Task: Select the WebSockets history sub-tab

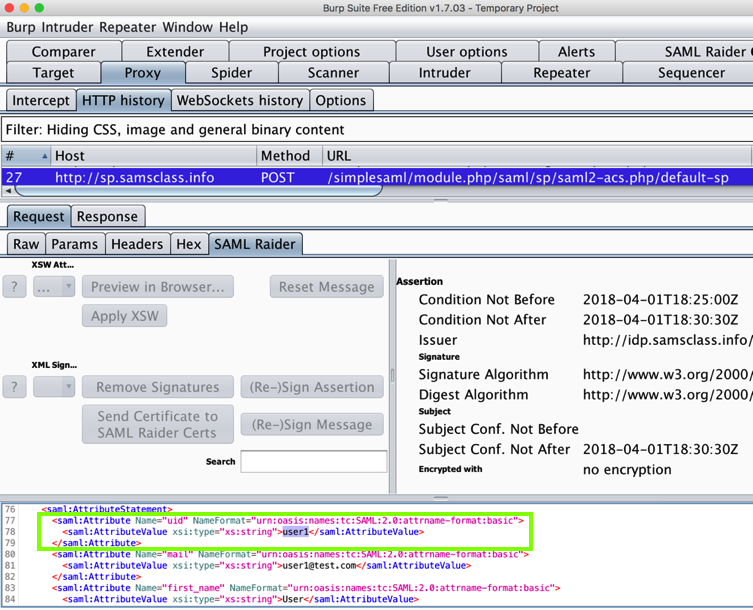Action: coord(239,100)
